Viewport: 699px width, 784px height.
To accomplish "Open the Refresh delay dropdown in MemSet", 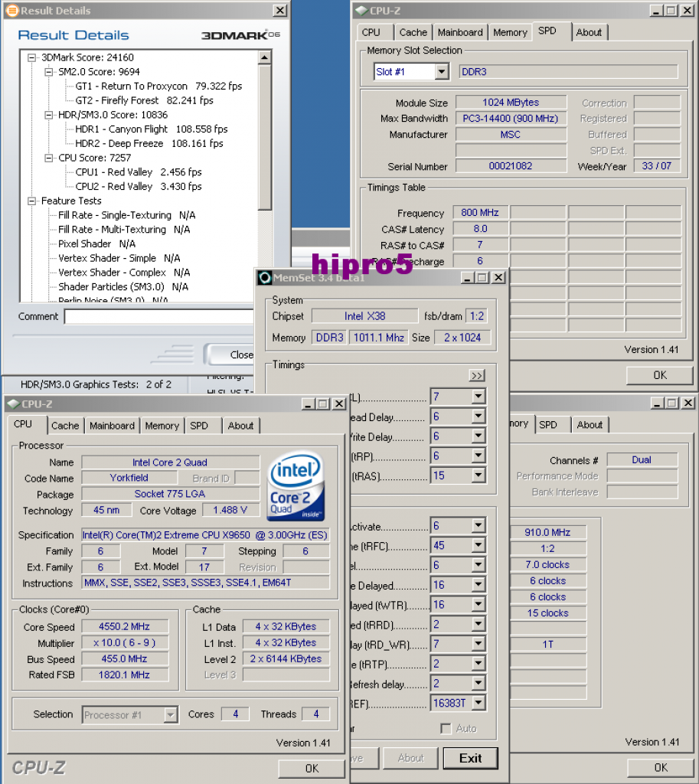I will 479,683.
